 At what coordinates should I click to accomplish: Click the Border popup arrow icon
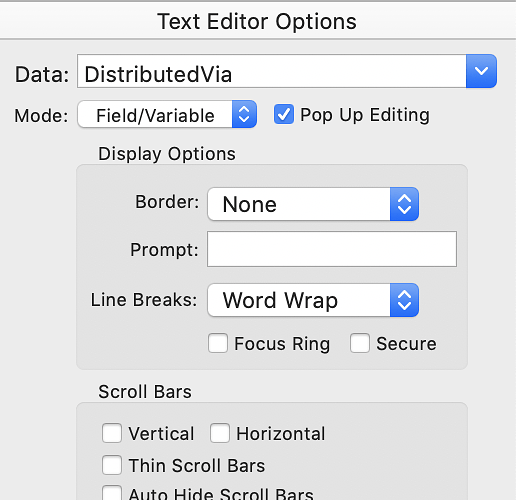pyautogui.click(x=404, y=204)
